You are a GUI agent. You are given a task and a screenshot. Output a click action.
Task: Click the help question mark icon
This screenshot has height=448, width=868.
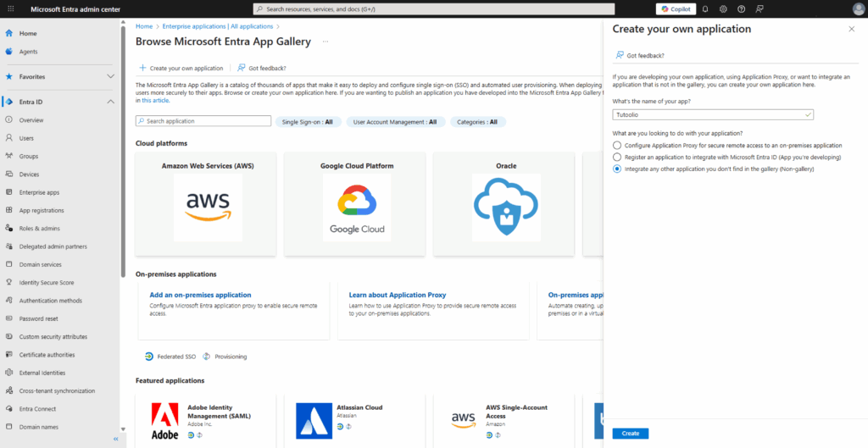tap(741, 8)
